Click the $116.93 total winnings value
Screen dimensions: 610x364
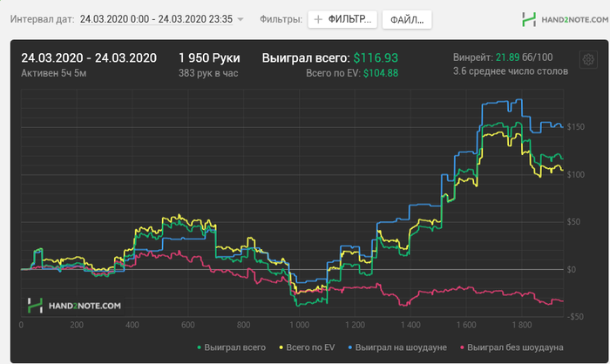click(x=376, y=58)
